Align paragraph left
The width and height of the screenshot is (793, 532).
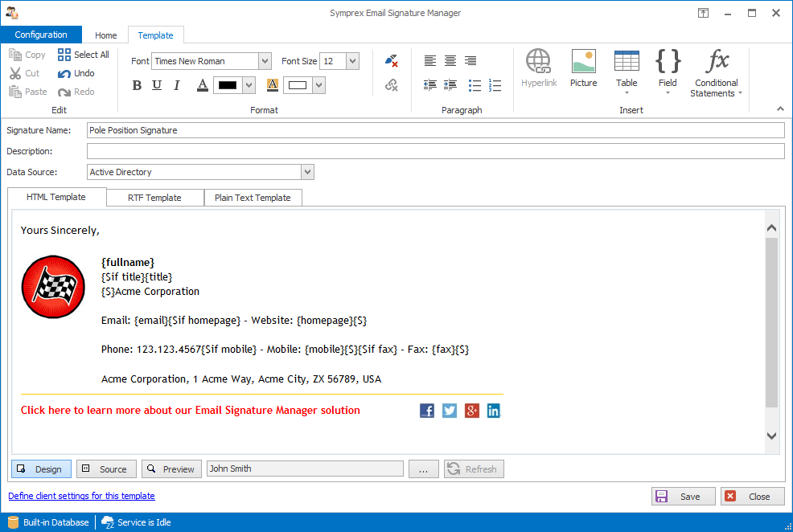click(x=430, y=61)
